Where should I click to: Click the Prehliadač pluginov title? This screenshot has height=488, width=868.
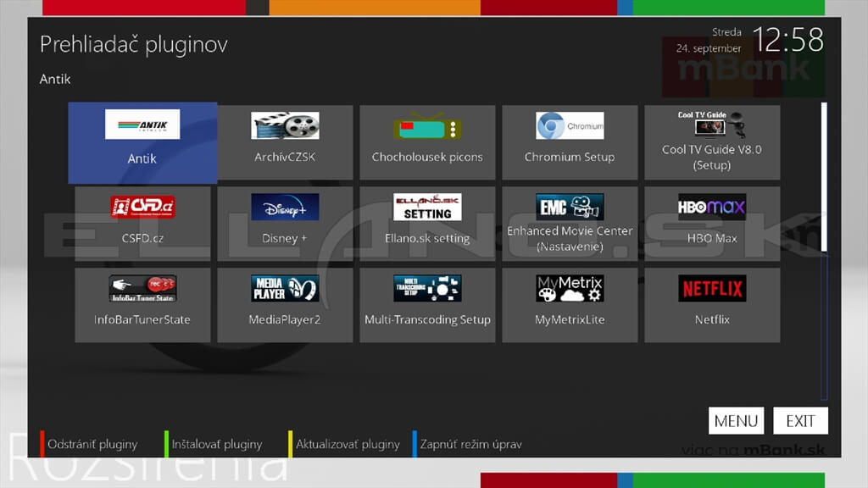pyautogui.click(x=134, y=44)
